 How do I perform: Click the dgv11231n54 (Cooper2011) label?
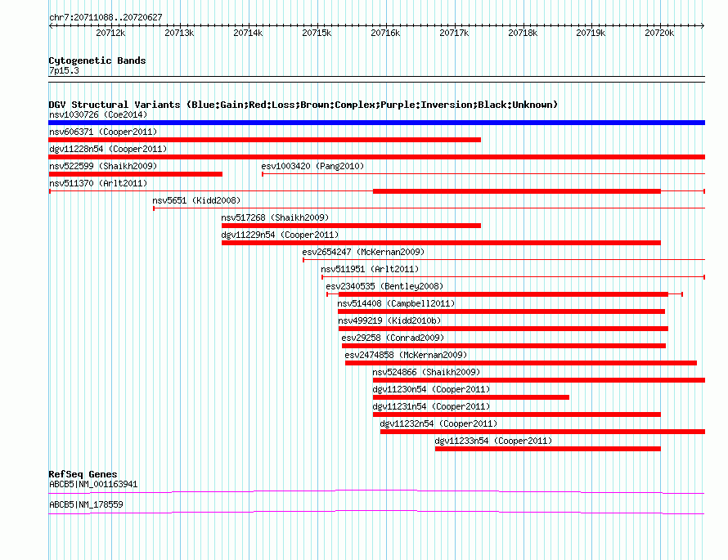pyautogui.click(x=431, y=406)
